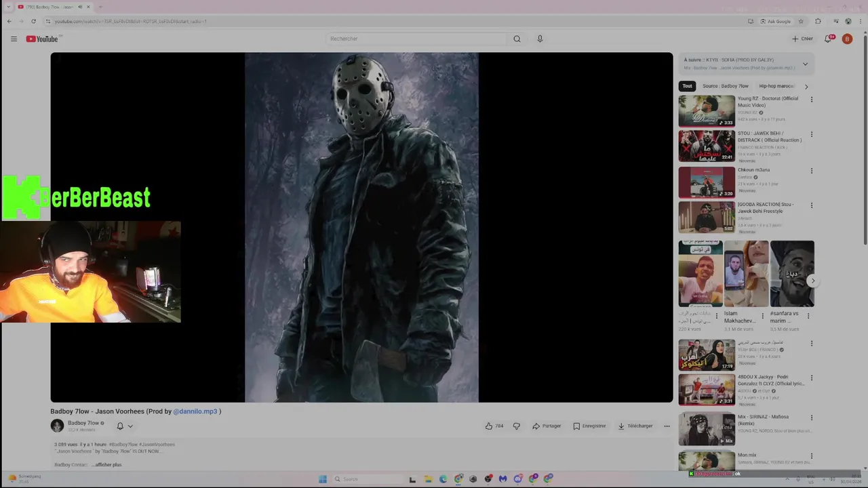Click Ask Google in address bar

(775, 21)
